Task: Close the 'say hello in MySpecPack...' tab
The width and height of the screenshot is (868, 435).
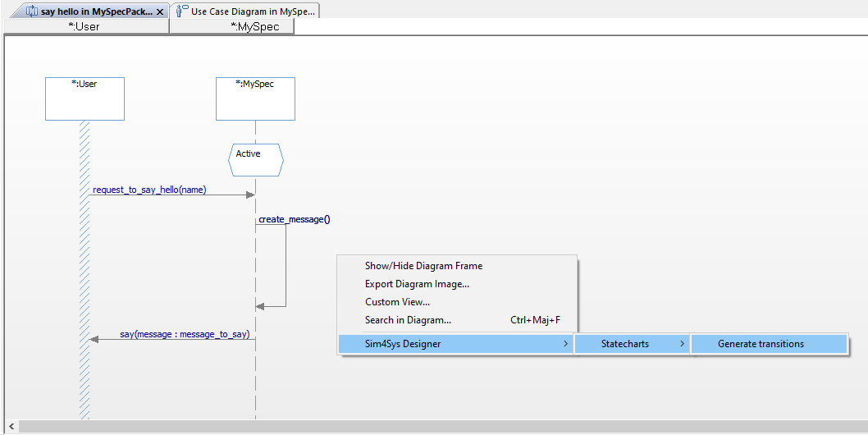Action: point(160,11)
